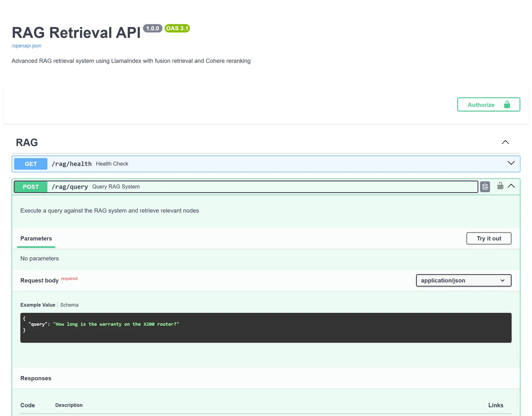Click the Code column header
The height and width of the screenshot is (416, 532).
(28, 405)
